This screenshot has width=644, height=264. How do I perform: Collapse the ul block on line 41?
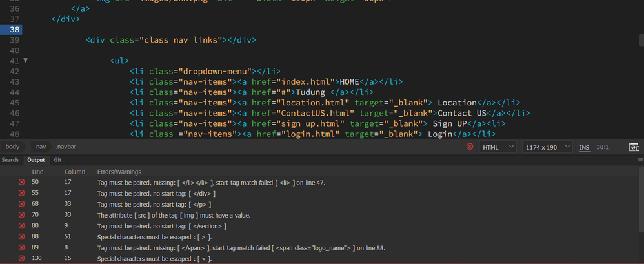click(x=25, y=61)
